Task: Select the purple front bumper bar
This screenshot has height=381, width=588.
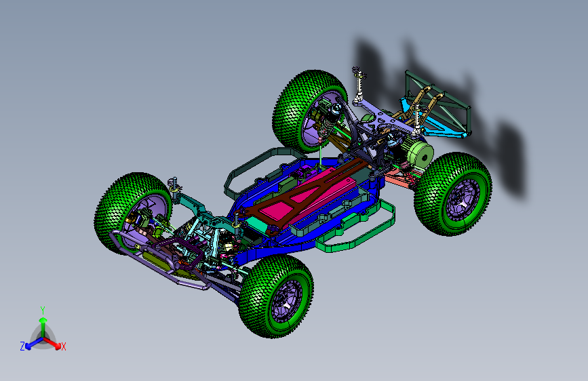Action: [159, 262]
